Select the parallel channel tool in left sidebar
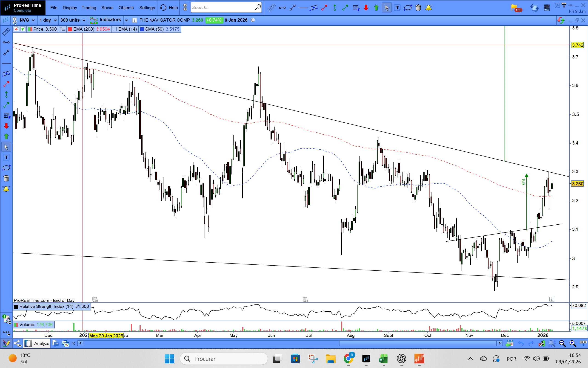588x368 pixels. click(6, 74)
